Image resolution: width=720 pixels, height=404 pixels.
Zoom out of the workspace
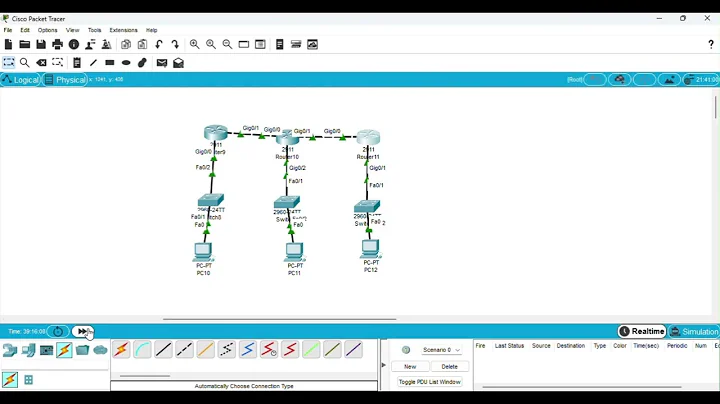click(x=227, y=45)
